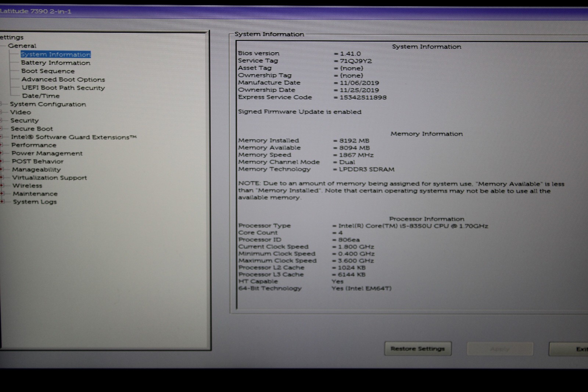Click Processor ID value 806ea
The height and width of the screenshot is (392, 588).
(349, 240)
